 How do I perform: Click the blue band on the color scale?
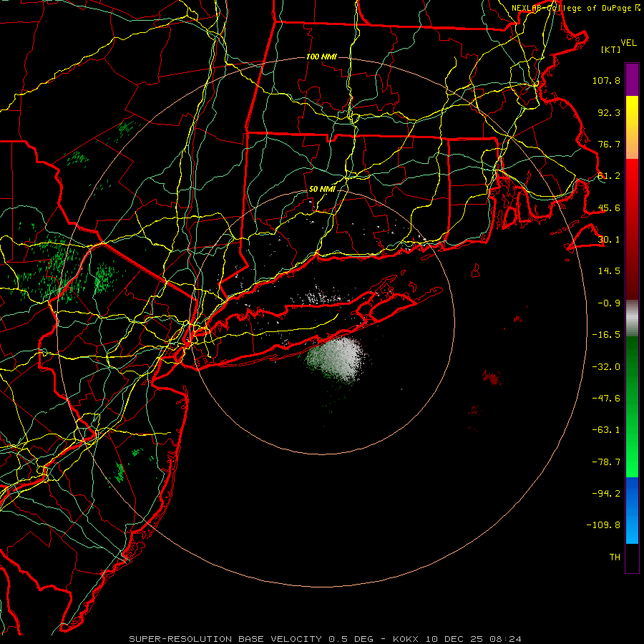632,510
